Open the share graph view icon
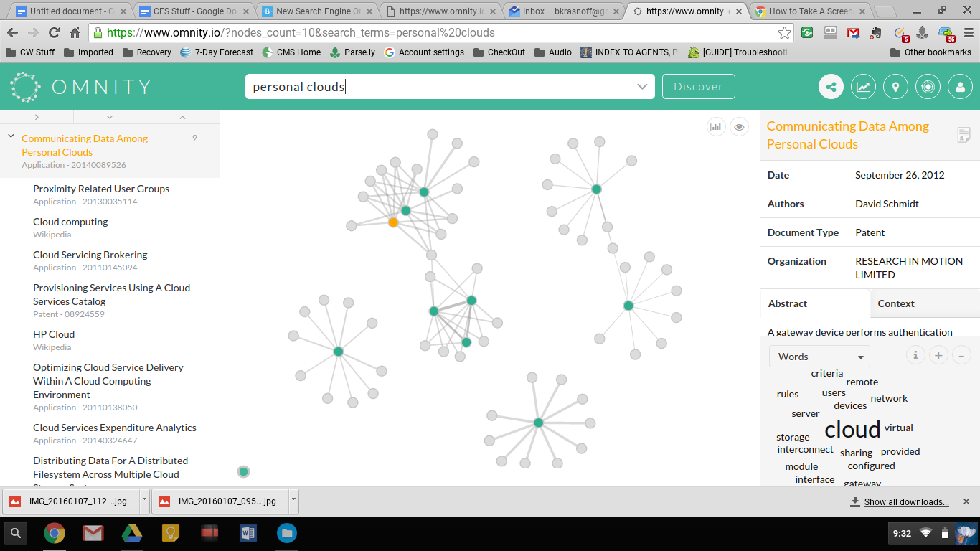Image resolution: width=980 pixels, height=551 pixels. pos(831,87)
